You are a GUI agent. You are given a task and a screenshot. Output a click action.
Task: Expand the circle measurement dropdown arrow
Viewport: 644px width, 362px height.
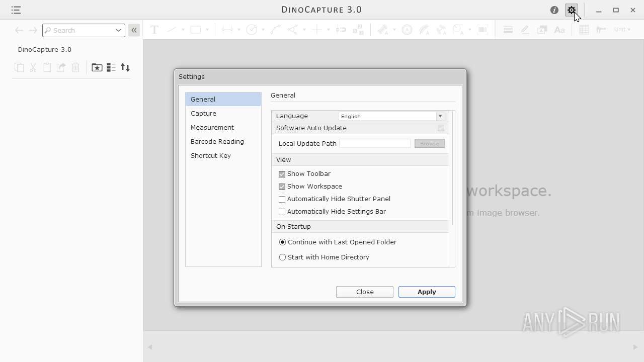263,30
